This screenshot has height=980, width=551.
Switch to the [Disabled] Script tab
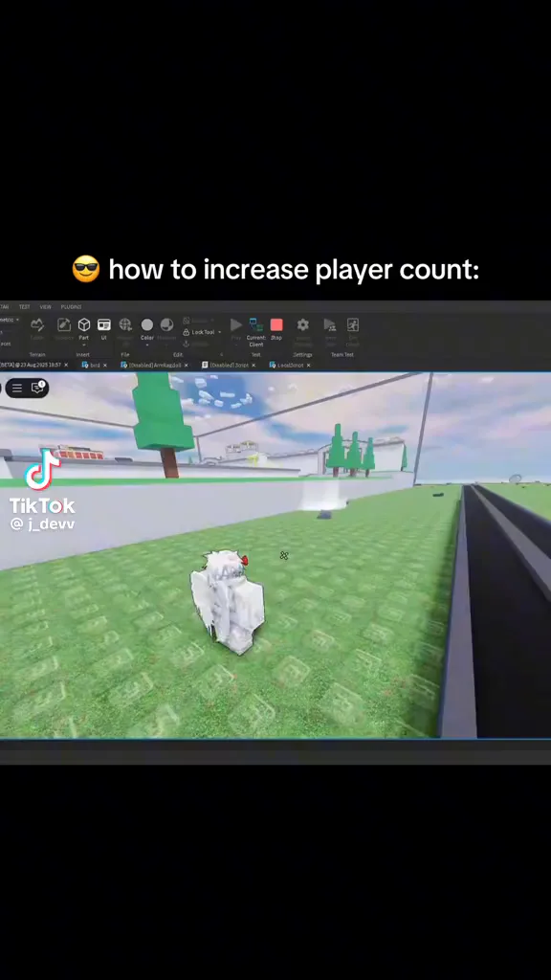point(226,365)
